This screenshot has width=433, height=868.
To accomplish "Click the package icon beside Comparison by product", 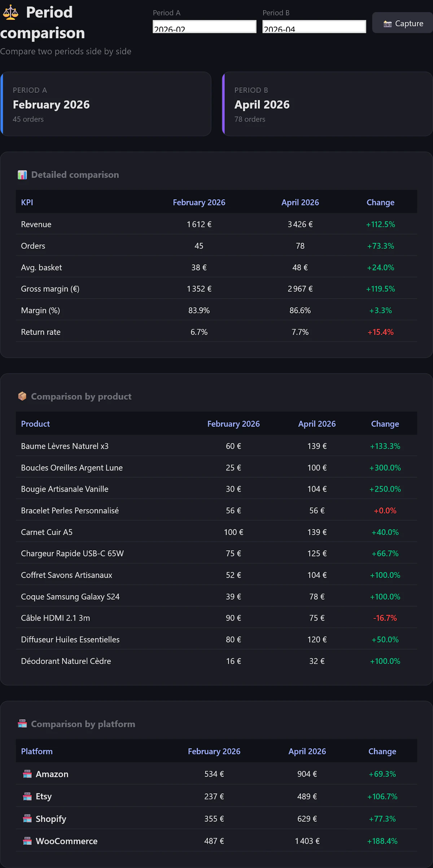I will [22, 396].
